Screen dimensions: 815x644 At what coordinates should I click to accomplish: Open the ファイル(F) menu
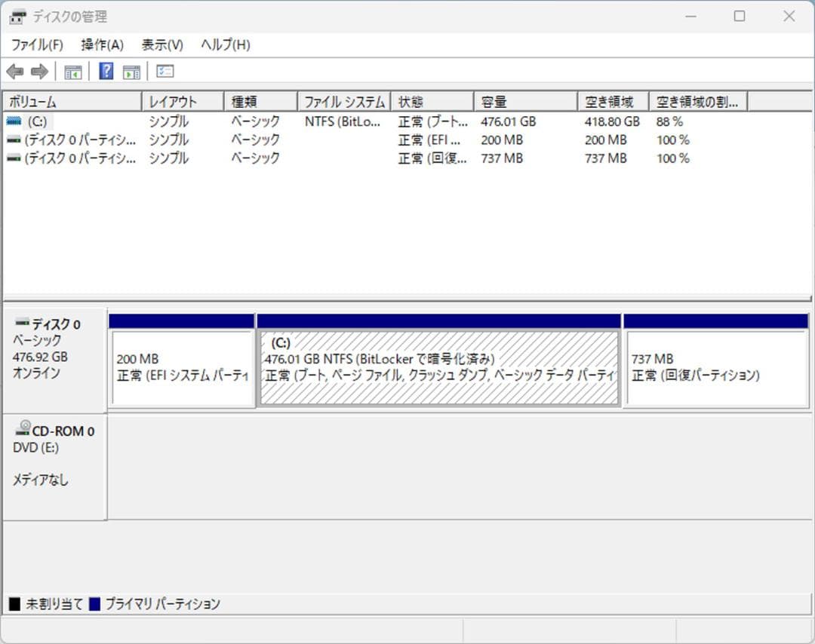36,44
